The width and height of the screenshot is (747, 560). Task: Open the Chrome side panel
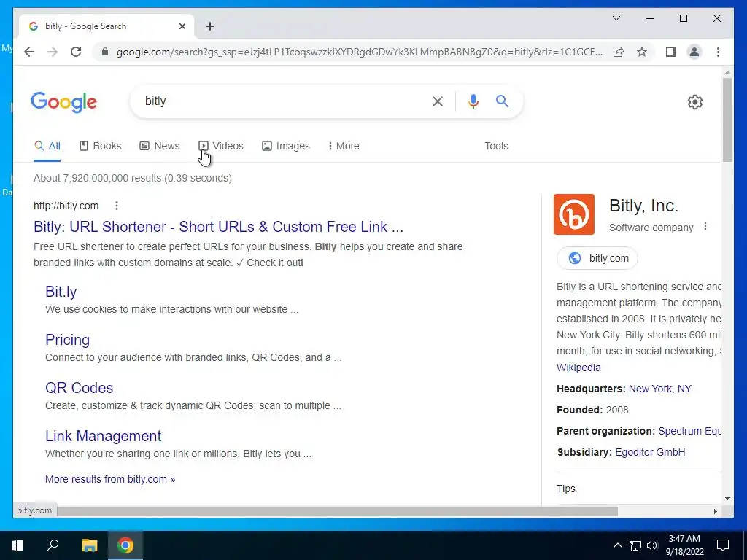coord(671,52)
